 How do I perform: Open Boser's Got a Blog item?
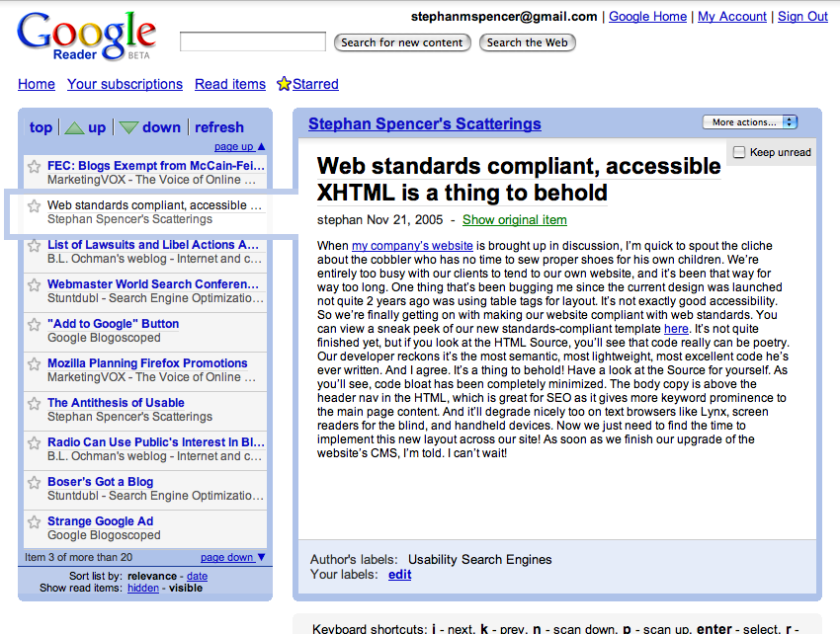(100, 482)
